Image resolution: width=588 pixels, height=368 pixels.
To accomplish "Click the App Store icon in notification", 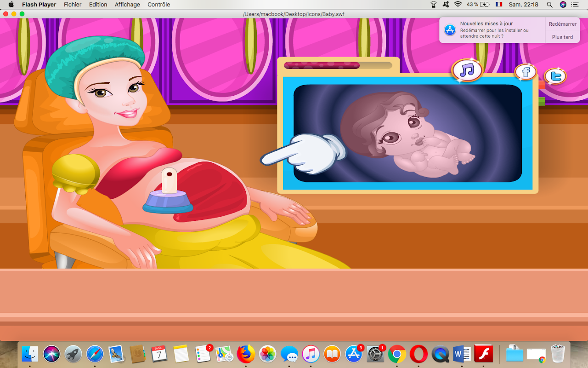I will (x=450, y=30).
